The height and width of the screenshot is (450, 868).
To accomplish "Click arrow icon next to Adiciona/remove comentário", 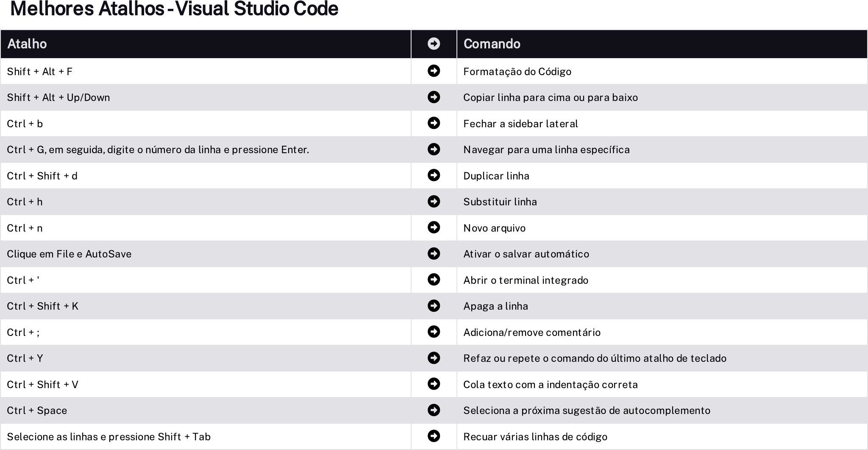I will tap(434, 332).
